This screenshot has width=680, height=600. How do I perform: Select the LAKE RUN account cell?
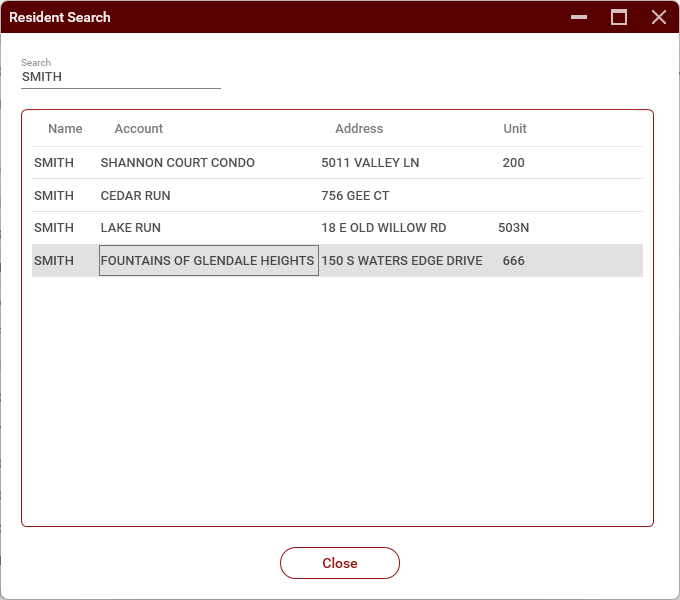click(131, 228)
